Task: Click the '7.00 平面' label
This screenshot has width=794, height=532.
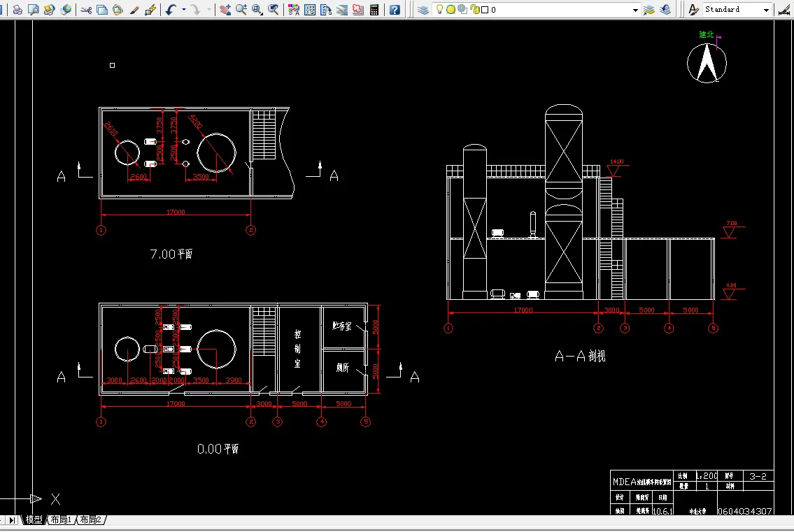Action: [x=171, y=254]
